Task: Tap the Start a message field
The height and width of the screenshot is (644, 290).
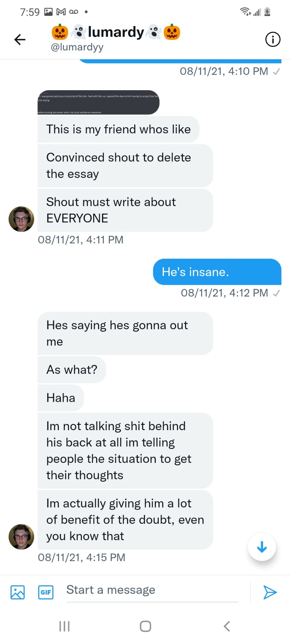Action: 151,590
